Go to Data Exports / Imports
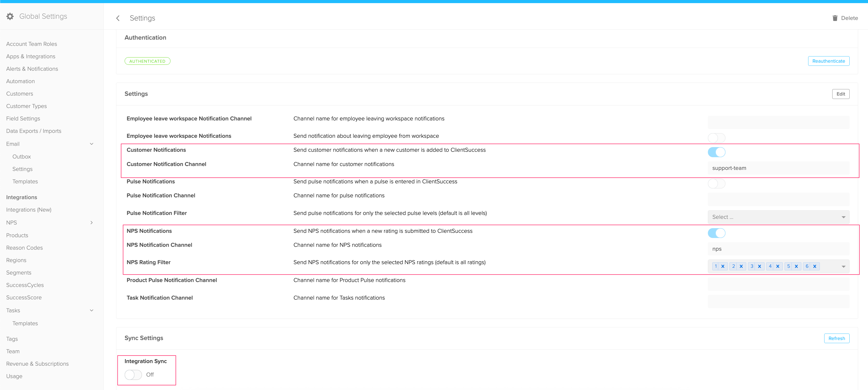Image resolution: width=868 pixels, height=390 pixels. click(x=34, y=131)
